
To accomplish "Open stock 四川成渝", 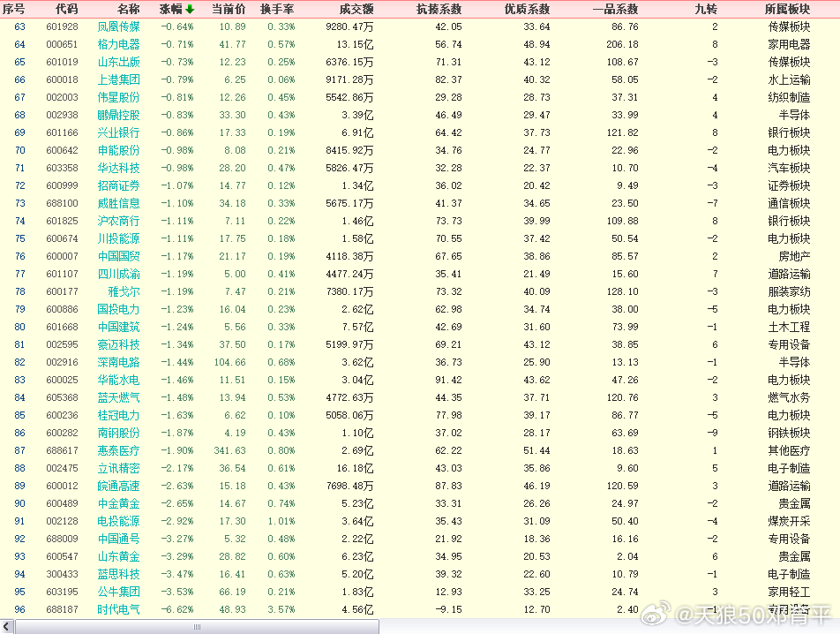I will click(x=118, y=275).
